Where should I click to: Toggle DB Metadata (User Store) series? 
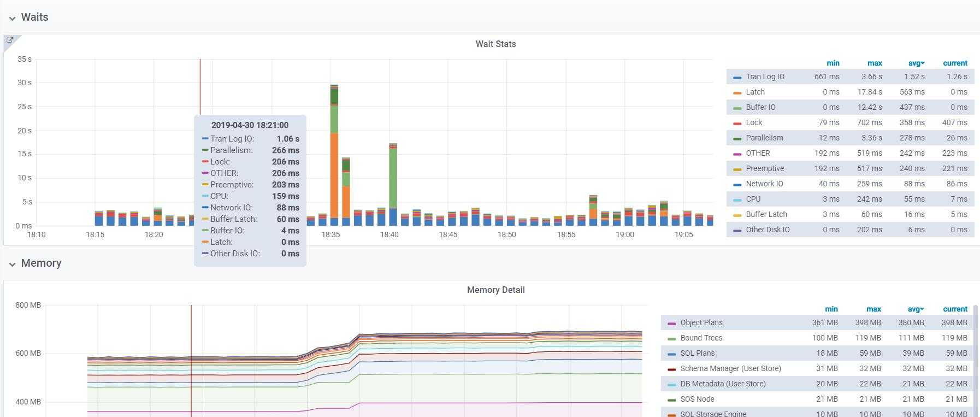(723, 384)
